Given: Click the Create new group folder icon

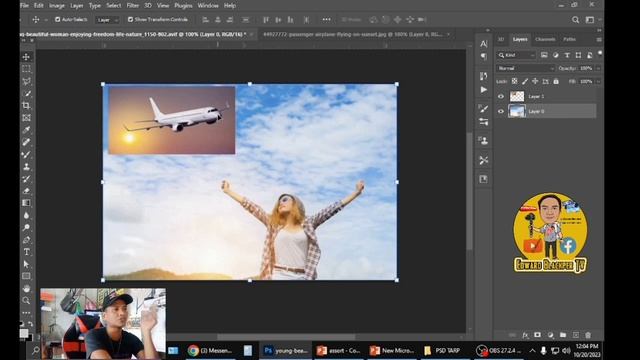Looking at the screenshot, I should click(x=563, y=335).
